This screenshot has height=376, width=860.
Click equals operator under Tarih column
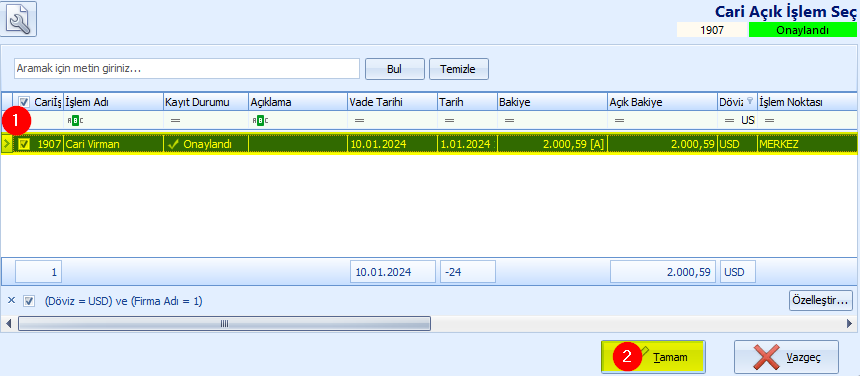(450, 120)
